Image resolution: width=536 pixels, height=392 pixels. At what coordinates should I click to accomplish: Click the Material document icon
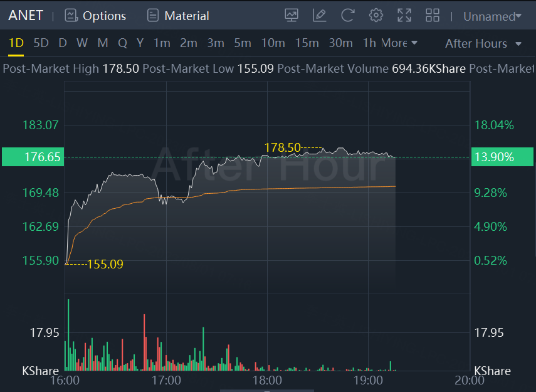coord(152,15)
